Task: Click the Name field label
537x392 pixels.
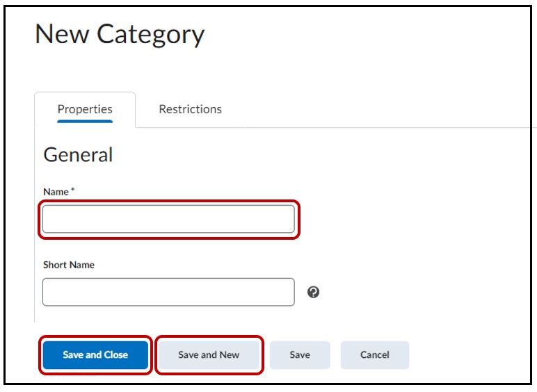Action: [x=56, y=192]
